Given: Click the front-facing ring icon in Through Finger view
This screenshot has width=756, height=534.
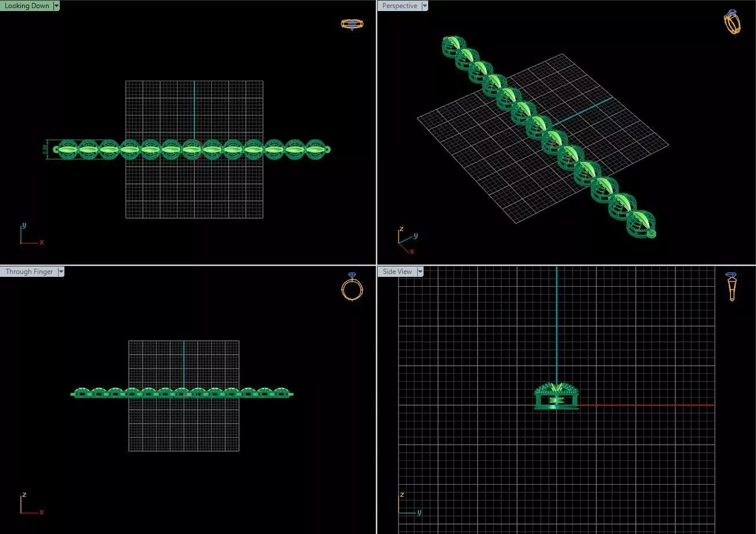Looking at the screenshot, I should point(352,286).
